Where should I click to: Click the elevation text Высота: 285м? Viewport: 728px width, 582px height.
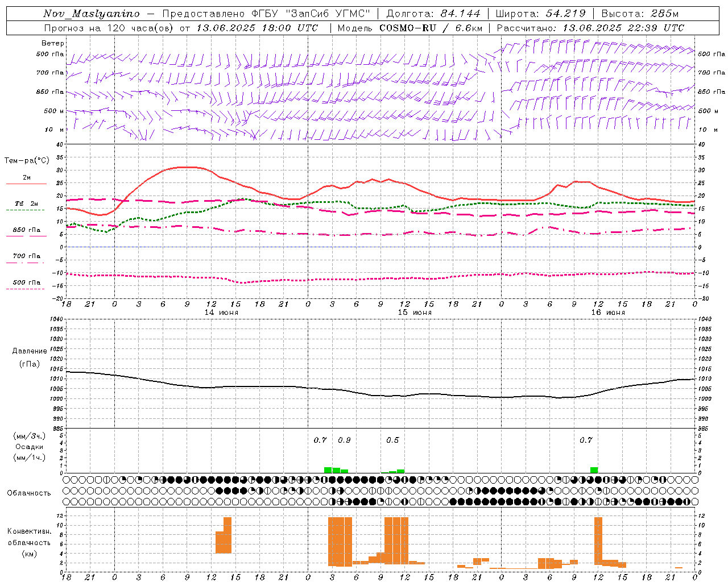pos(640,14)
